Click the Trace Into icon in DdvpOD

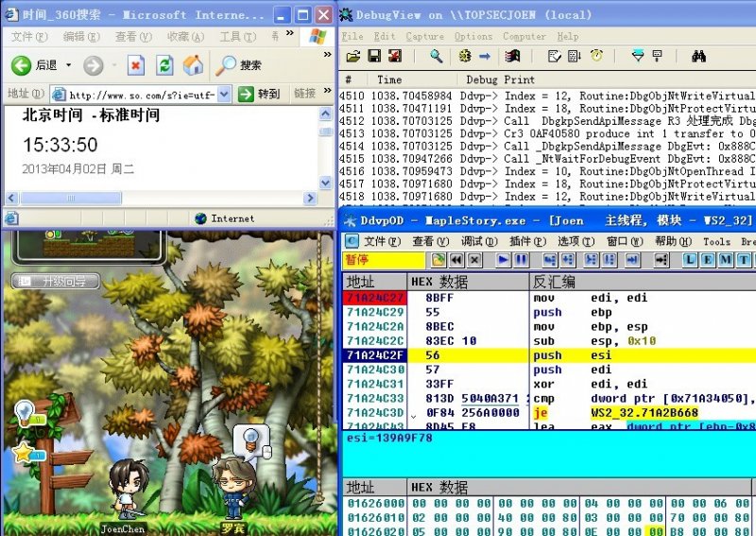[x=592, y=260]
